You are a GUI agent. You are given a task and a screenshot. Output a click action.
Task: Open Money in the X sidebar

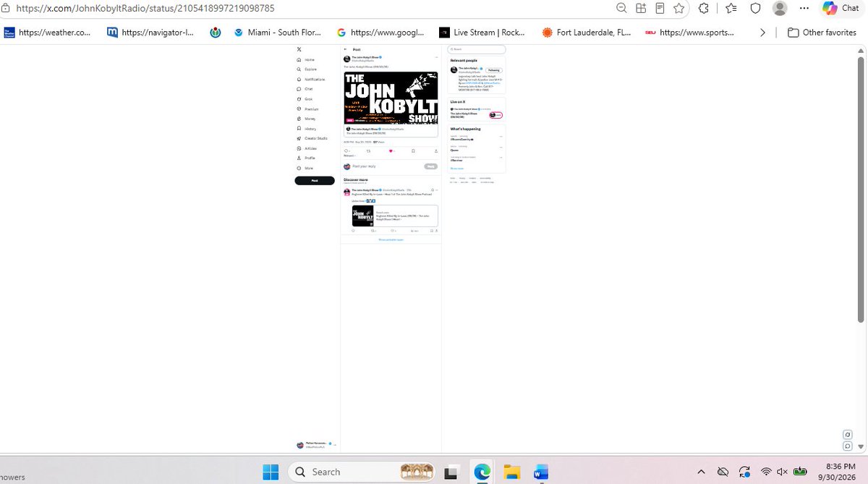coord(306,119)
